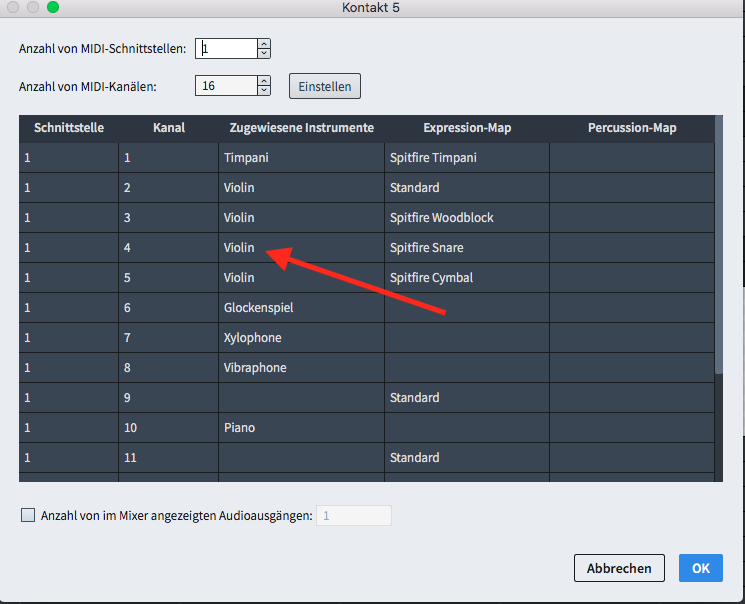The width and height of the screenshot is (745, 604).
Task: Click the MIDI-Kanälen field showing 16
Action: [x=227, y=86]
